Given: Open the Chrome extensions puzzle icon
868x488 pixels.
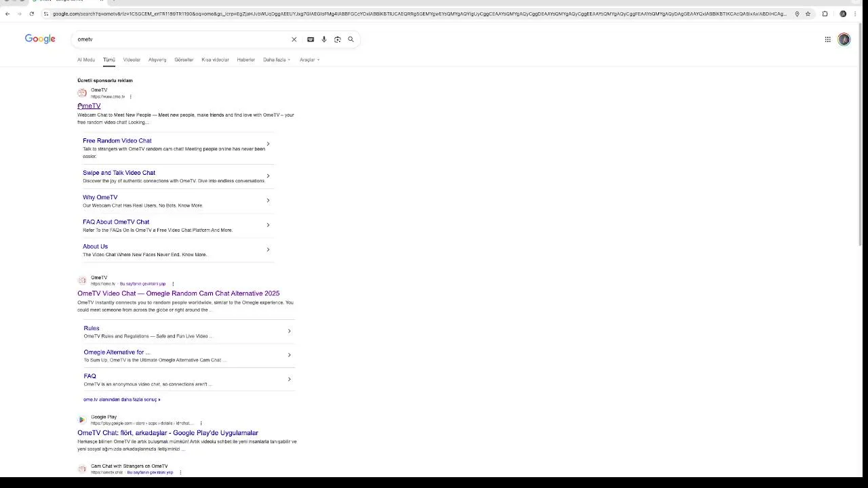Looking at the screenshot, I should click(x=825, y=14).
